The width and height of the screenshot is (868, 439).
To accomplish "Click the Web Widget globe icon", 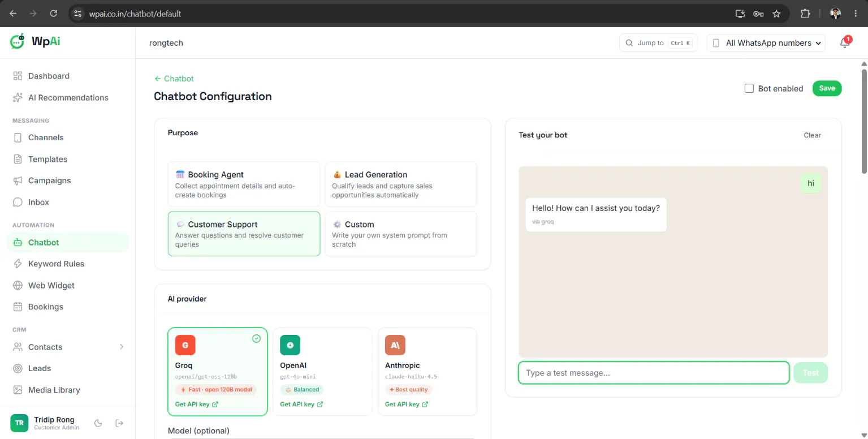I will point(18,285).
